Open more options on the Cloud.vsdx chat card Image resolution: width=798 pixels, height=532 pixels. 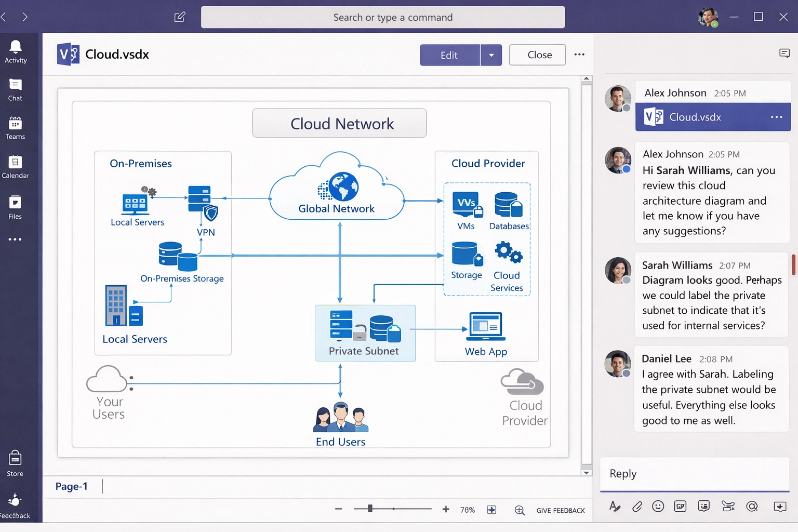tap(776, 117)
